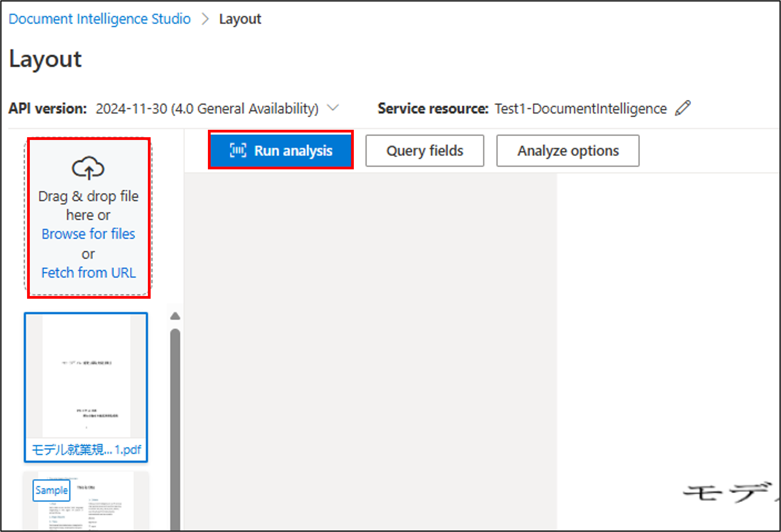Click the barcode icon on Run analysis button
Image resolution: width=781 pixels, height=532 pixels.
click(x=238, y=151)
